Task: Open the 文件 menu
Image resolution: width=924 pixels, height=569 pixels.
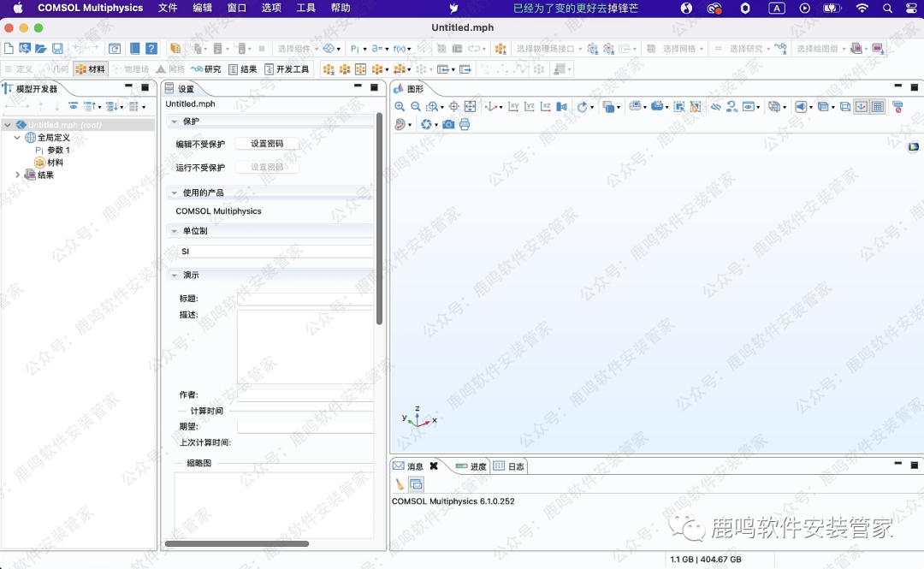Action: coord(168,8)
